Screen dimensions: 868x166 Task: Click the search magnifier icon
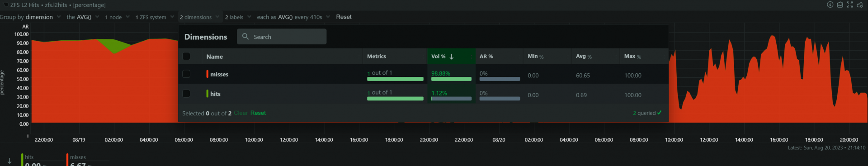(245, 37)
